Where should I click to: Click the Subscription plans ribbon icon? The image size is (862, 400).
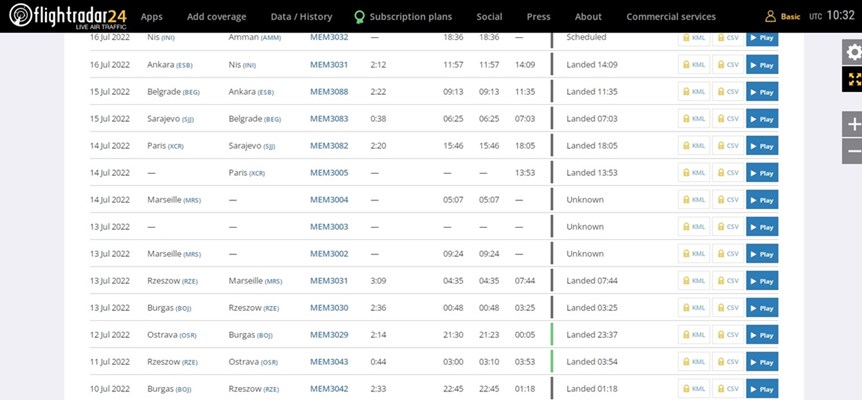click(360, 17)
